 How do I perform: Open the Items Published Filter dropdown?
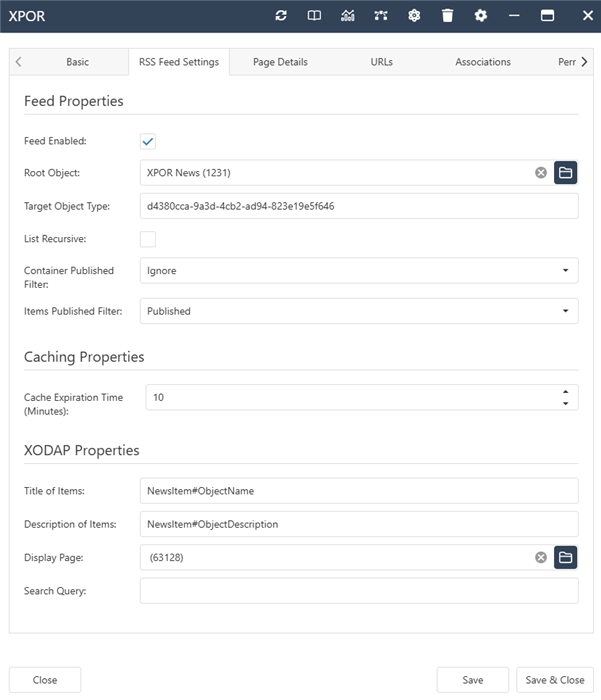point(359,311)
